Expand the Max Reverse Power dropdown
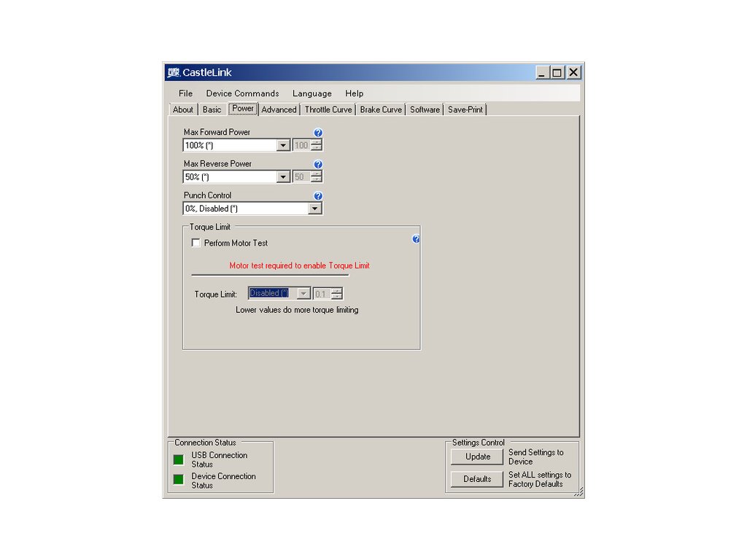This screenshot has width=747, height=560. pos(283,177)
